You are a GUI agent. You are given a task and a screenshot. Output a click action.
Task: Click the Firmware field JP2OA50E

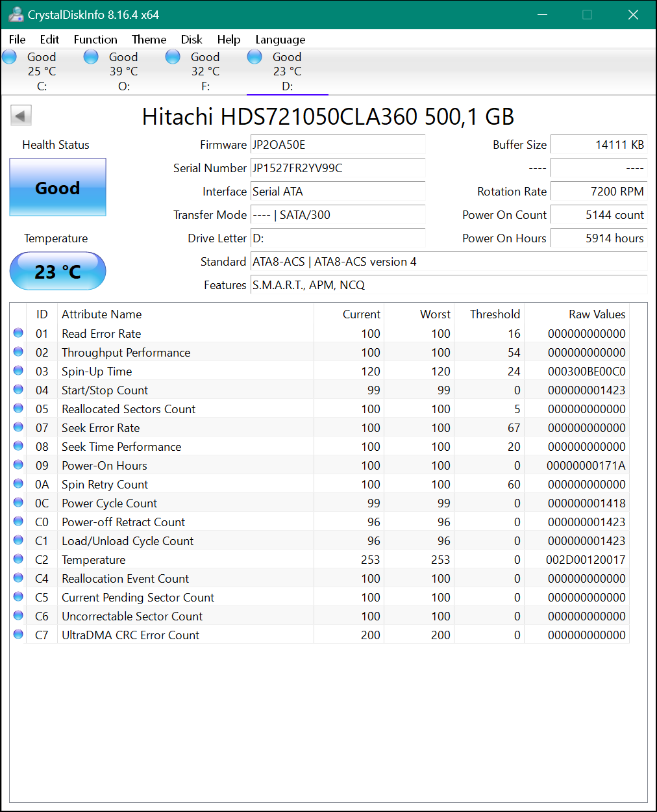338,145
